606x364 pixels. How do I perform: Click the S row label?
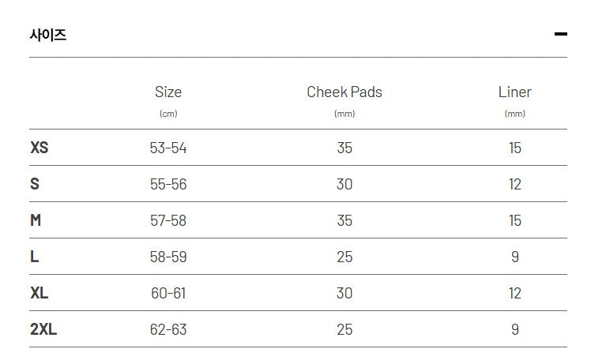35,184
